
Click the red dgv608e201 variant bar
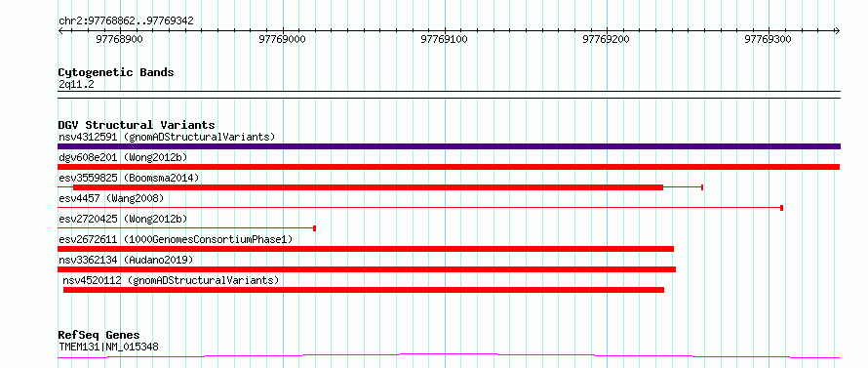[x=449, y=167]
